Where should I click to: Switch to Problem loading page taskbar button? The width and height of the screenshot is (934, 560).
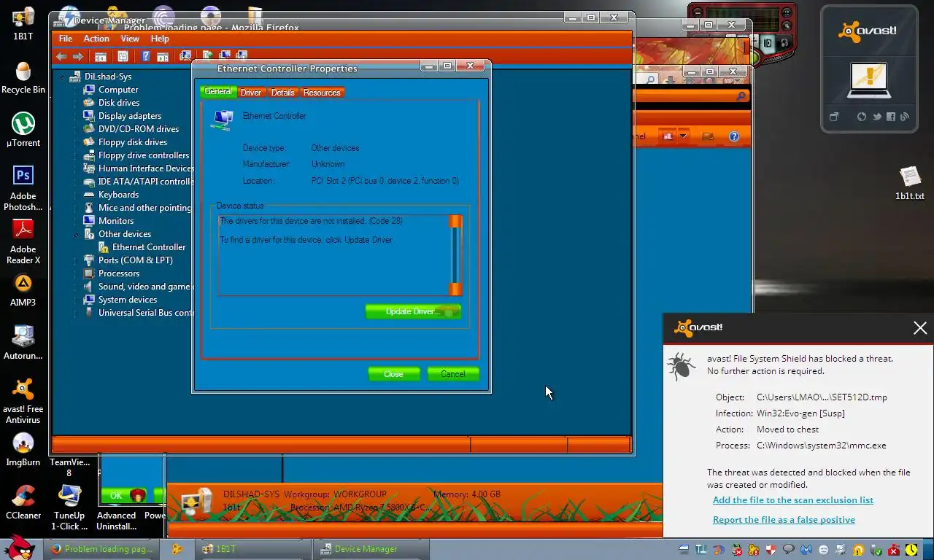(x=103, y=549)
